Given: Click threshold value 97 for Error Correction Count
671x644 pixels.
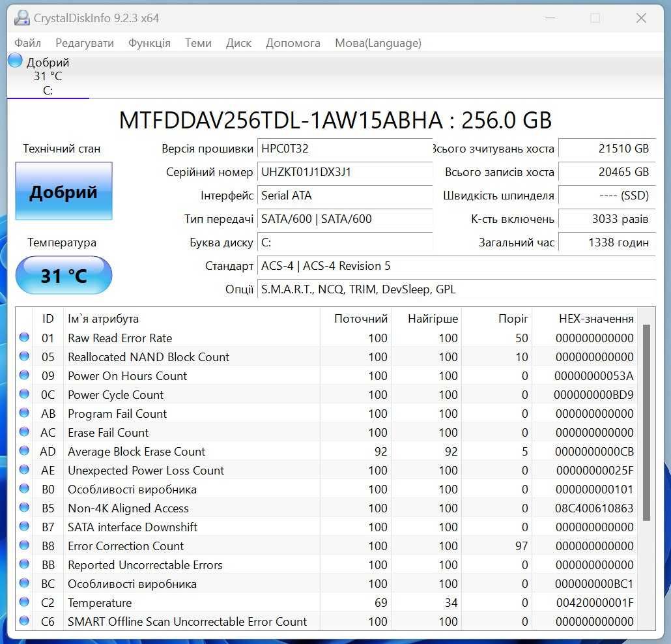Looking at the screenshot, I should (521, 546).
